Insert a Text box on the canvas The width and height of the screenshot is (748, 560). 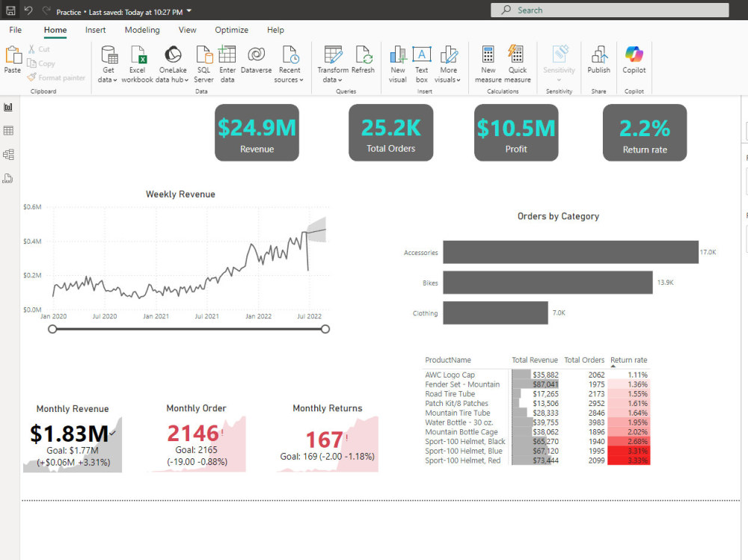point(421,64)
